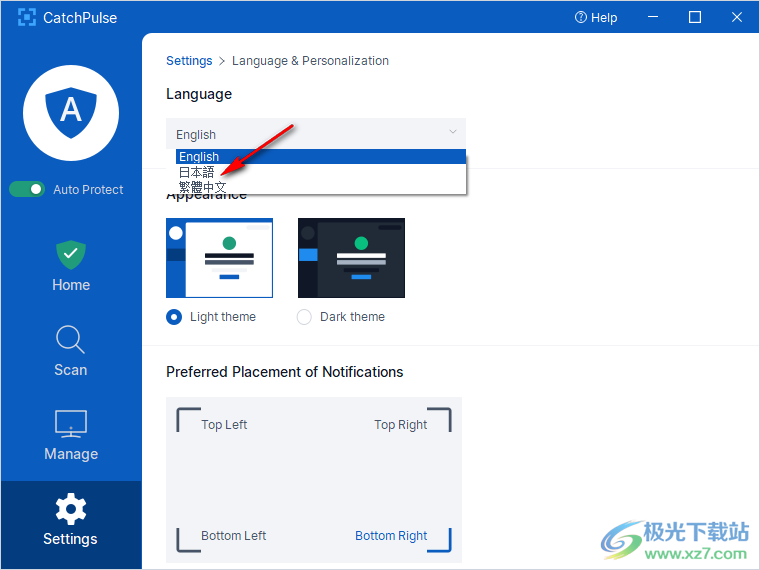Viewport: 760px width, 570px height.
Task: Enable the Dark theme radio button
Action: click(x=304, y=317)
